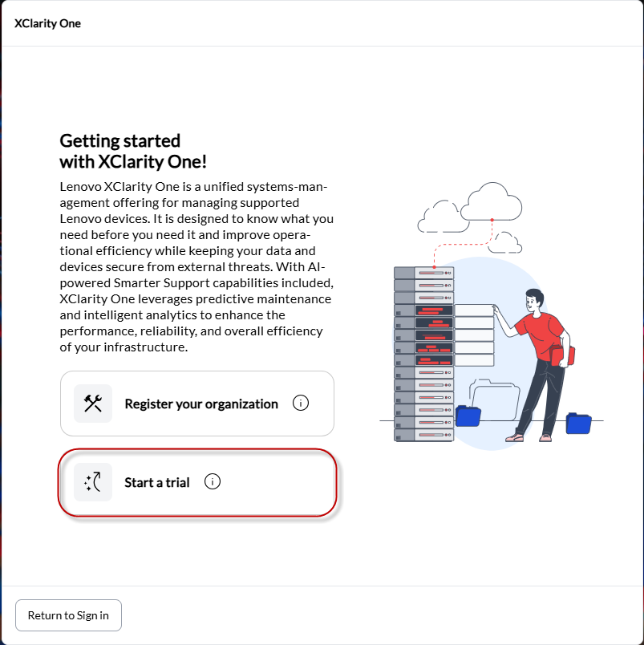The width and height of the screenshot is (644, 645).
Task: Click the server rack illustration
Action: tap(423, 353)
